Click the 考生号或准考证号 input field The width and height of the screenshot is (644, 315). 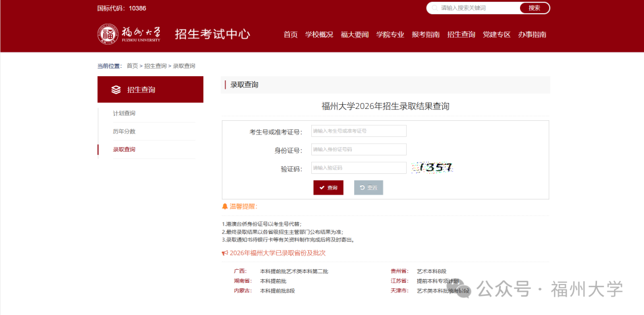click(x=358, y=131)
